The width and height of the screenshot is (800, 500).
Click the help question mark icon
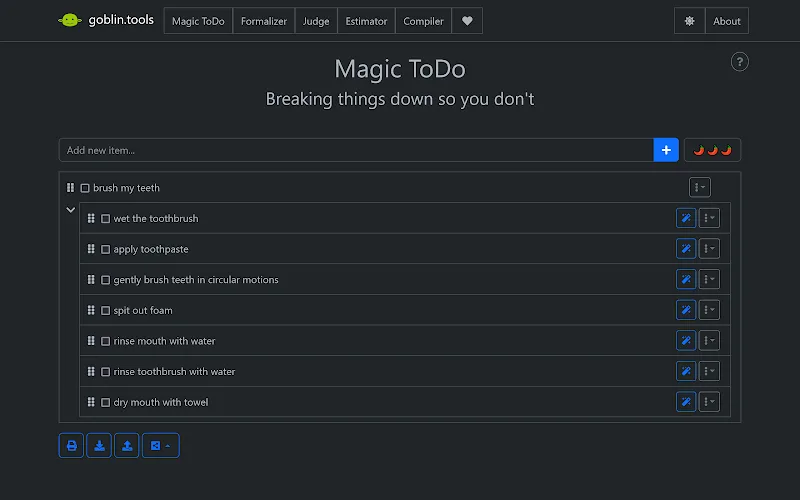coord(740,62)
